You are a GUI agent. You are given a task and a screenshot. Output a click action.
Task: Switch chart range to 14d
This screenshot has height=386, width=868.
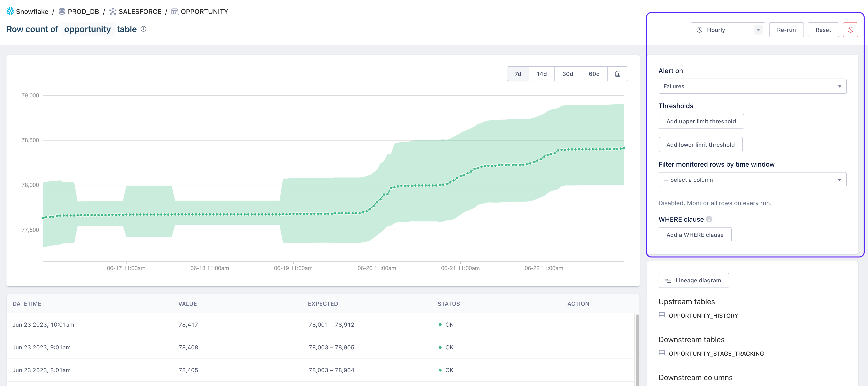click(x=542, y=74)
